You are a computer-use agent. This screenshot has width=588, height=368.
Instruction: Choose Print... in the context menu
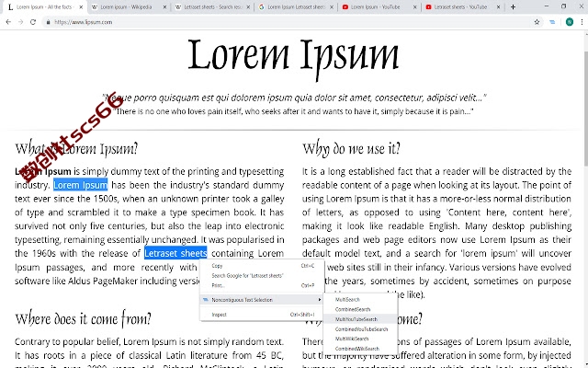pos(262,285)
